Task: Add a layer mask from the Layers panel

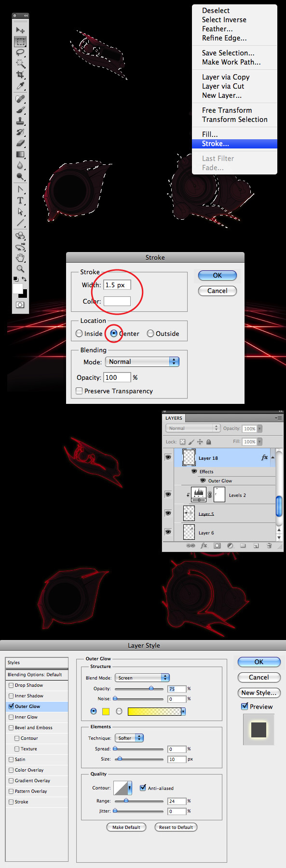Action: click(217, 546)
